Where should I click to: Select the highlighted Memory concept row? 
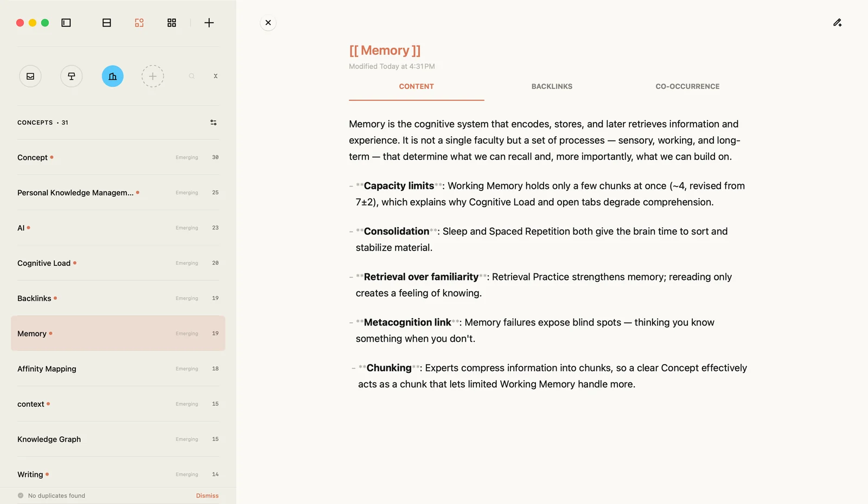pyautogui.click(x=118, y=334)
